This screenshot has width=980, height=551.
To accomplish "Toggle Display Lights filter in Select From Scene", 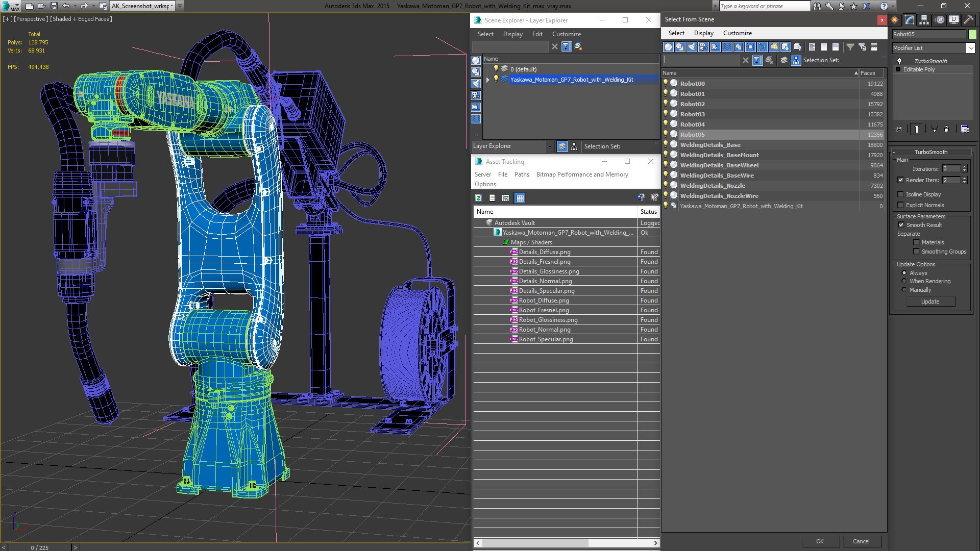I will 692,47.
